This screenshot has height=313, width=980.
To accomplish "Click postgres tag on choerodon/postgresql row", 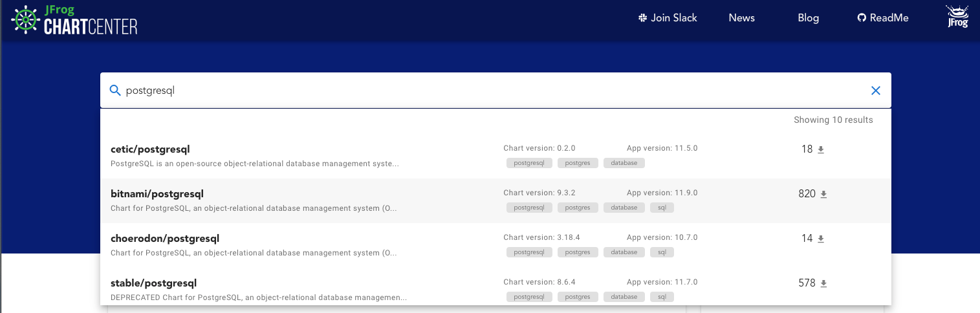I will 578,252.
